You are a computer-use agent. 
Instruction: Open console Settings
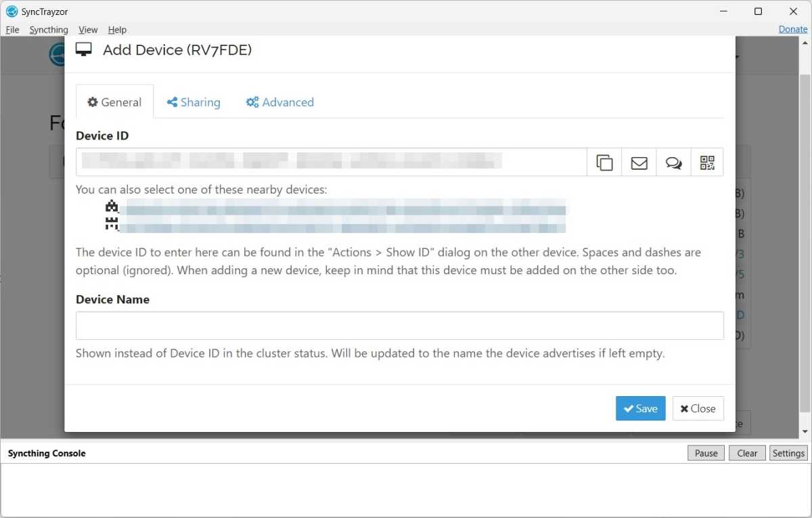coord(788,453)
